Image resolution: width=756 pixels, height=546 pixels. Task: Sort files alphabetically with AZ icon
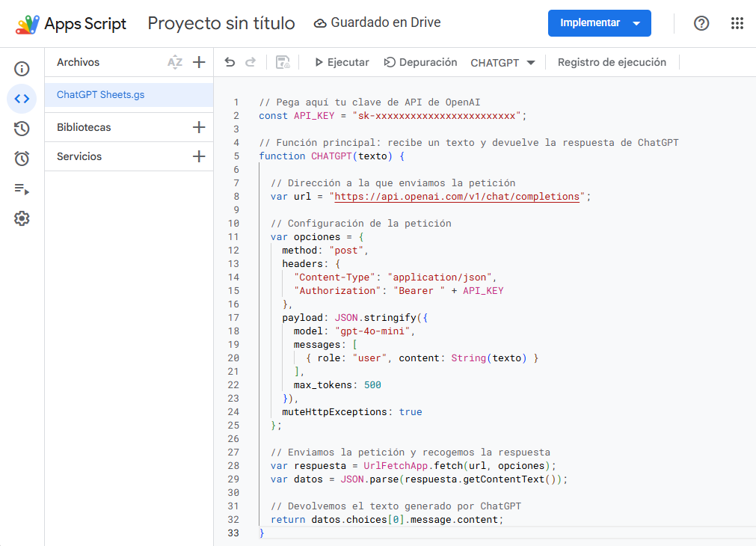pos(175,62)
